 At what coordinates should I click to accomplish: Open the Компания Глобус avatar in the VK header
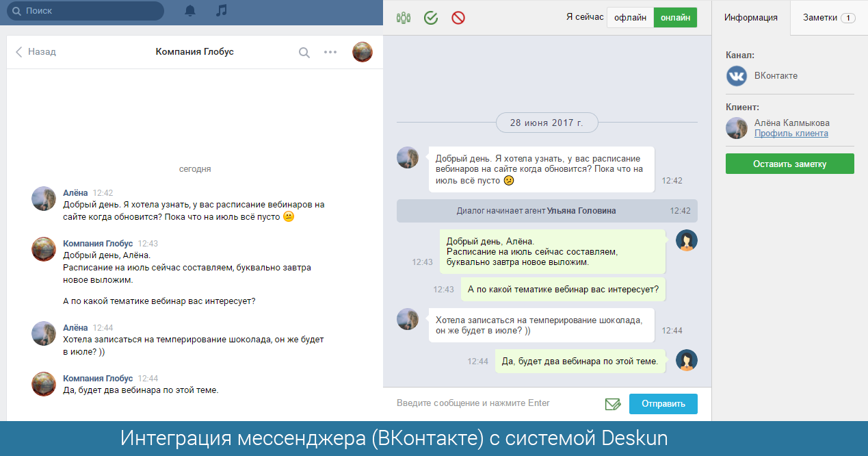coord(363,52)
